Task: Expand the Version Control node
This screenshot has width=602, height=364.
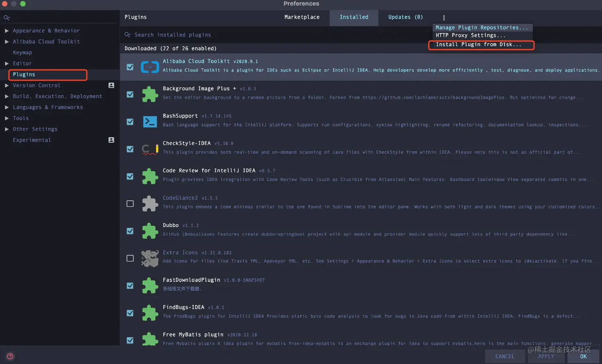Action: (x=7, y=85)
